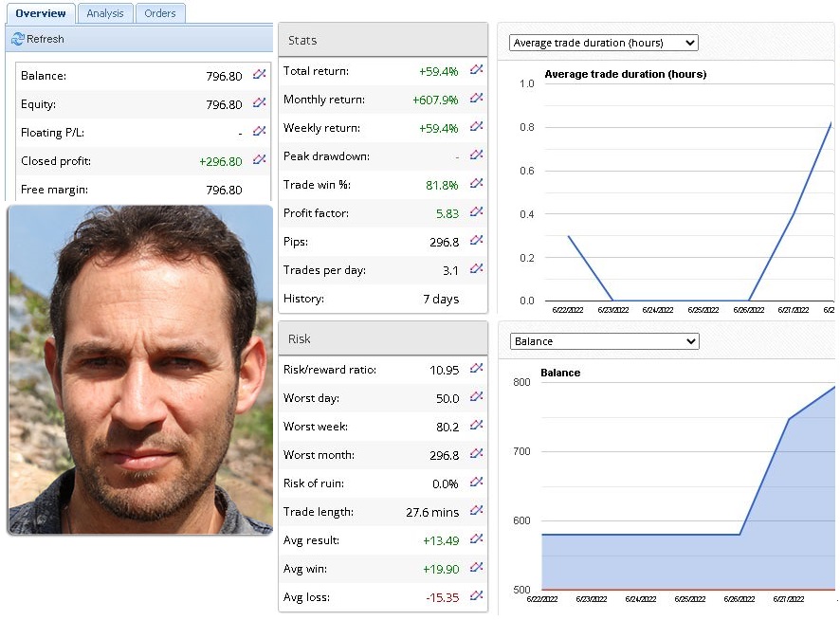This screenshot has width=840, height=620.
Task: Click the Refresh button label
Action: click(46, 39)
